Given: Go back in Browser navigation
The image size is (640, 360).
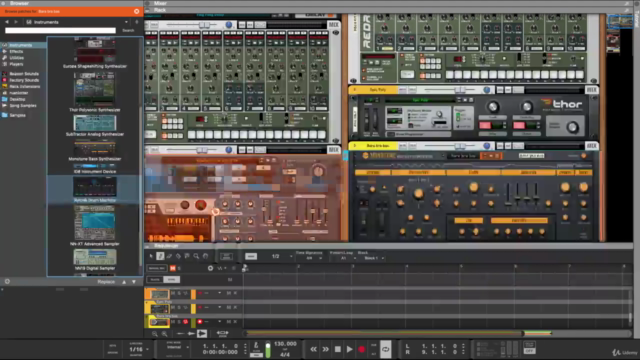Looking at the screenshot, I should tap(7, 22).
